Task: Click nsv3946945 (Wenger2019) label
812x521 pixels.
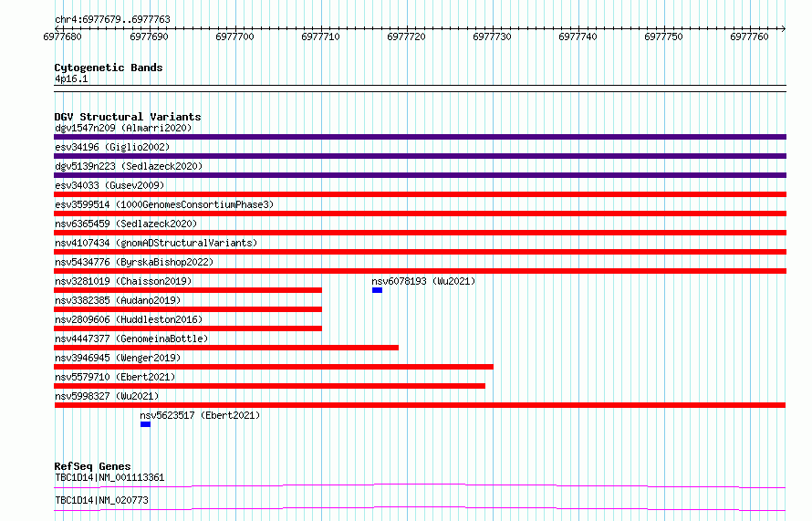Action: click(x=118, y=358)
